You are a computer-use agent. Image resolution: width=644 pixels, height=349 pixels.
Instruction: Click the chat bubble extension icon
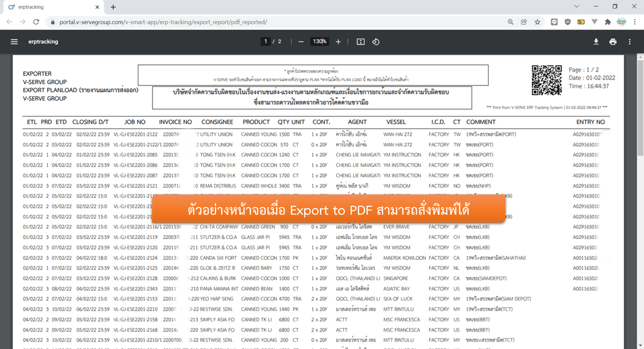pos(554,22)
